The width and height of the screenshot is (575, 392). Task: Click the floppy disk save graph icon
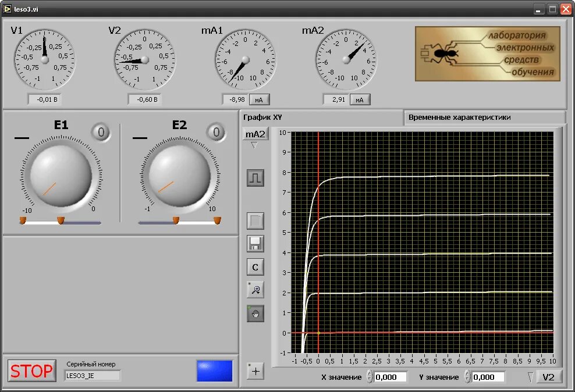coord(255,244)
